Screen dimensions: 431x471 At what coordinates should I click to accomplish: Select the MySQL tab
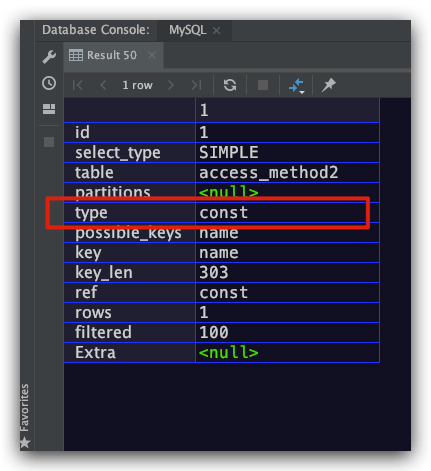194,30
